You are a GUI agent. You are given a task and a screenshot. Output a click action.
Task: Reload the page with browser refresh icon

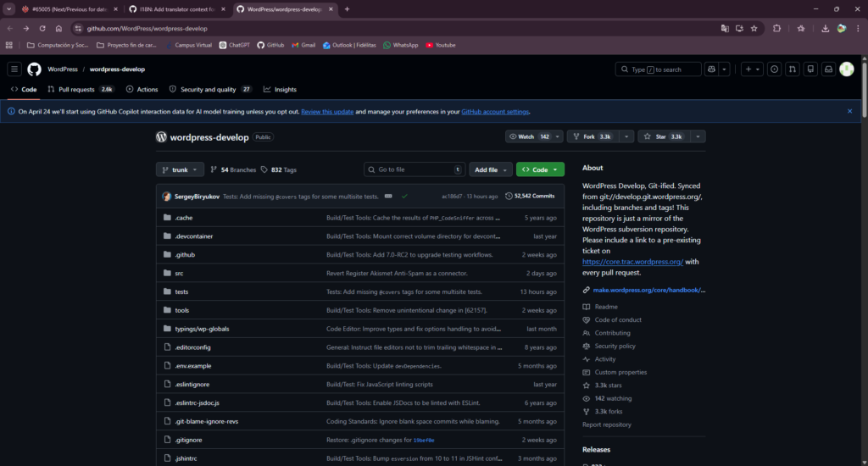(x=42, y=28)
